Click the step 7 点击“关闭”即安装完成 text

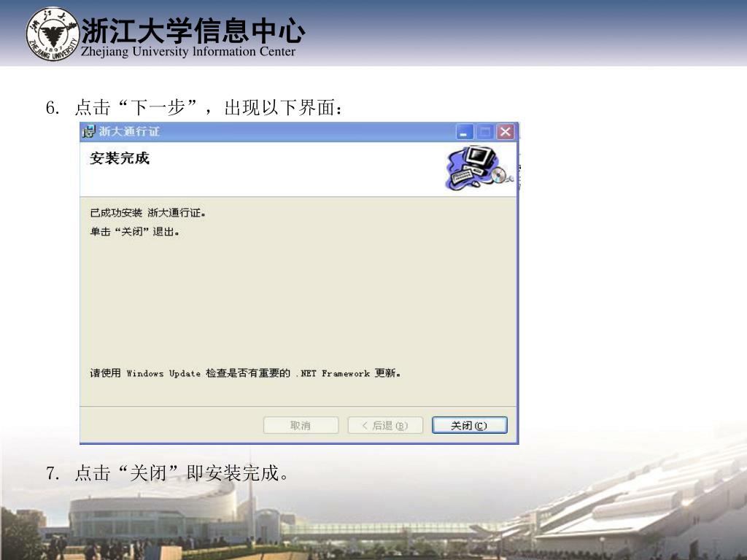click(167, 473)
